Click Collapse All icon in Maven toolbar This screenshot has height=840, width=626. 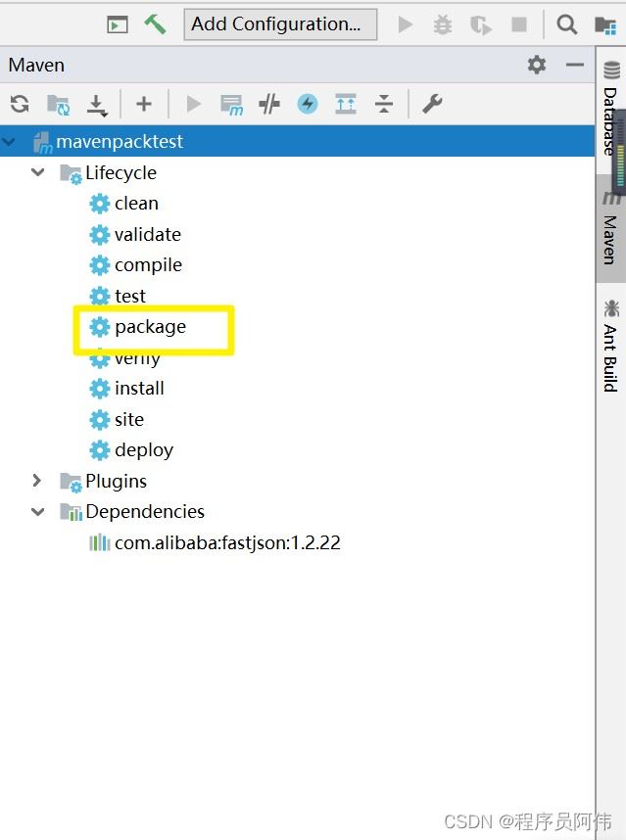point(384,104)
